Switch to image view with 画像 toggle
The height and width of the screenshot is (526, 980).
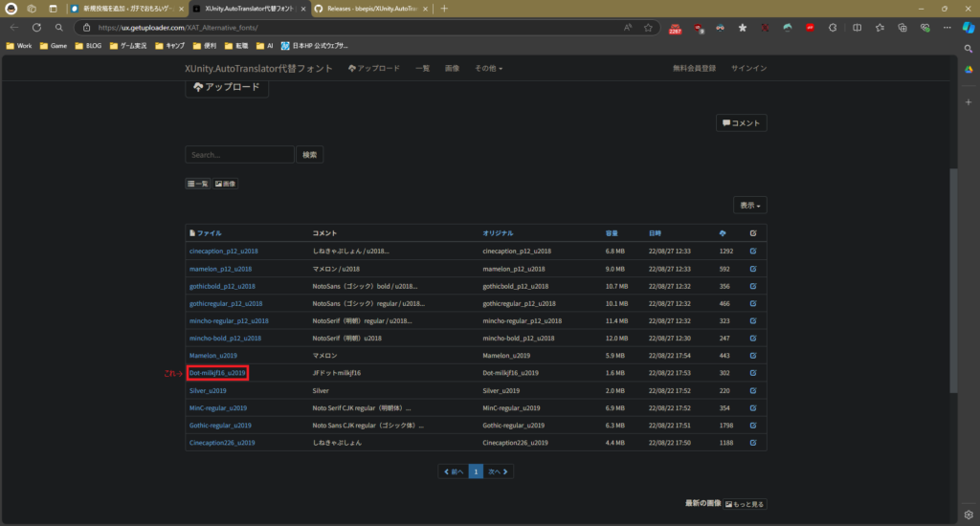pos(225,184)
